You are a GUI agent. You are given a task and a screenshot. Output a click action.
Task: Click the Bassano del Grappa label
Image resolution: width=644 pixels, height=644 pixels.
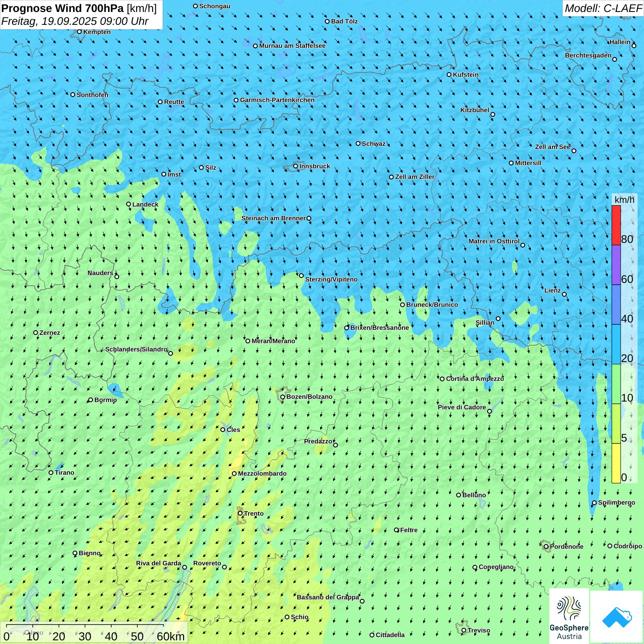(x=328, y=597)
